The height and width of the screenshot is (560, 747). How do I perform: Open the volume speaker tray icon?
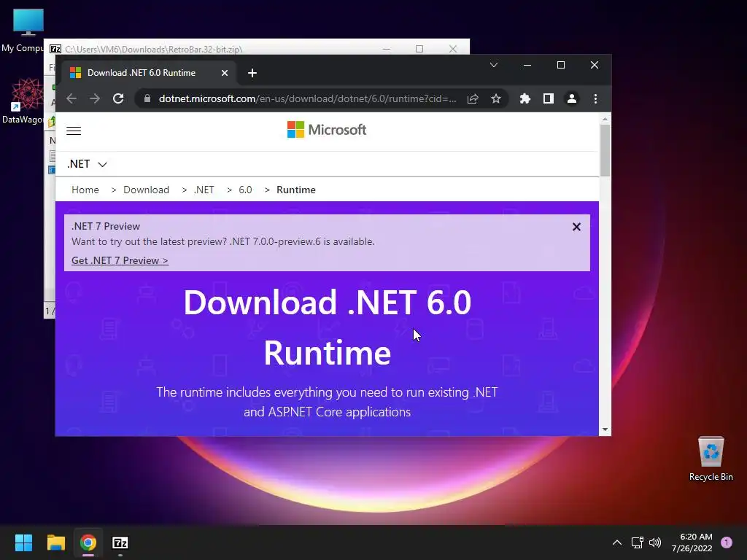point(655,542)
